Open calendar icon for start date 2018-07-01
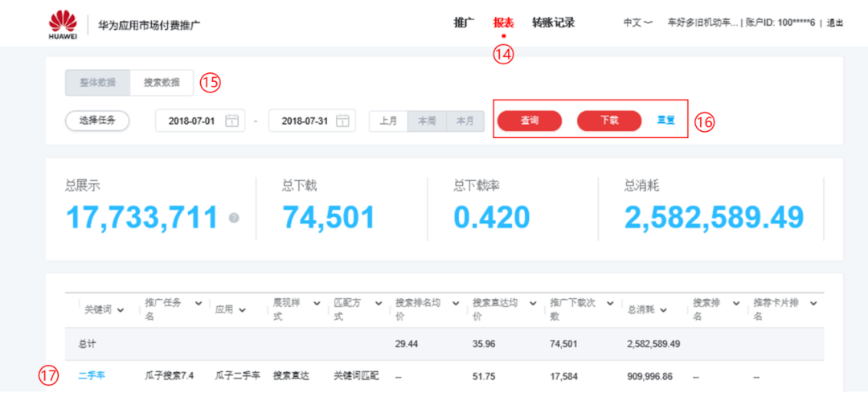 tap(232, 121)
